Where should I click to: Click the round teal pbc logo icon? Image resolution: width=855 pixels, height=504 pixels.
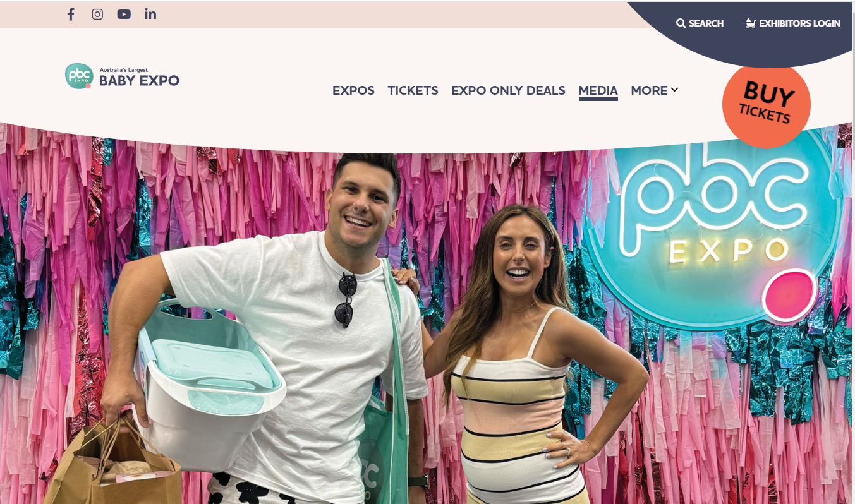click(79, 76)
